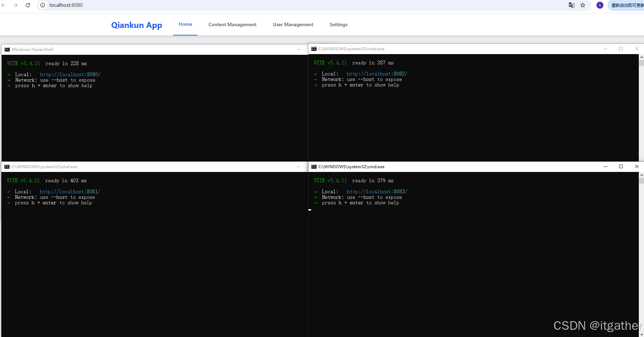
Task: Click the Qiankun App logo
Action: (137, 25)
